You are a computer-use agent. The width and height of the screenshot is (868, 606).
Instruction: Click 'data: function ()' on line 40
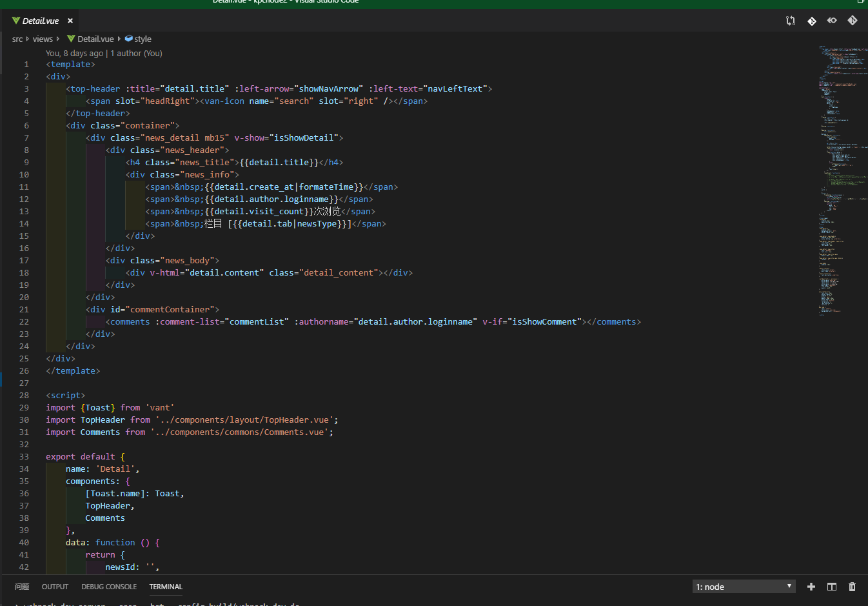[108, 542]
